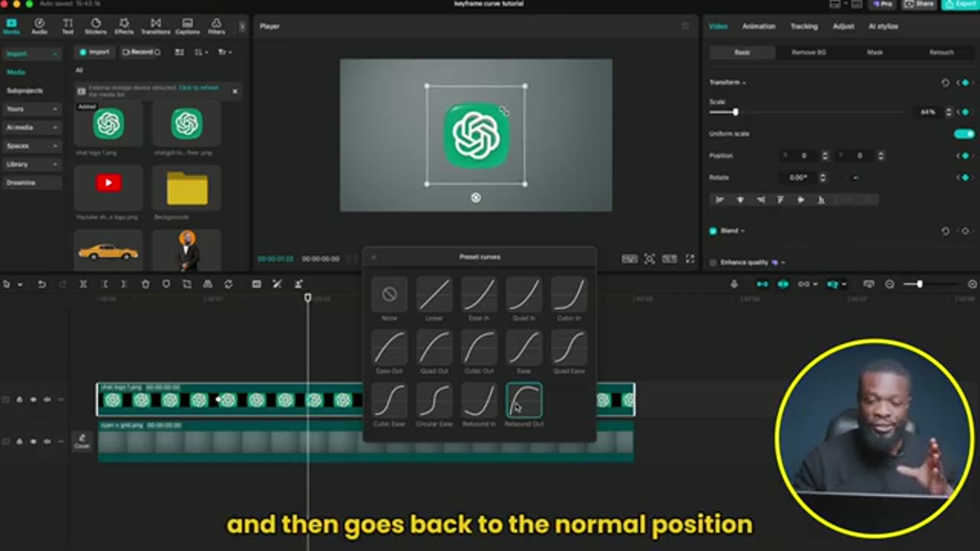
Task: Open the Audio panel in top toolbar
Action: coord(39,26)
